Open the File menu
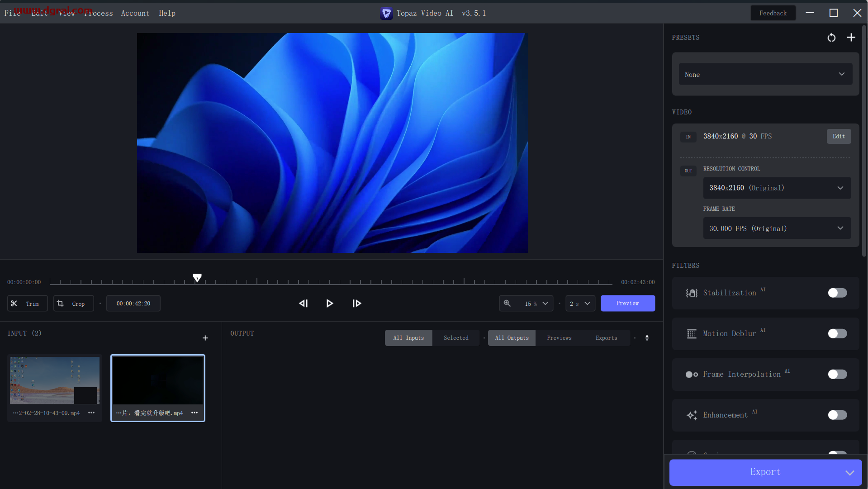868x489 pixels. [x=13, y=13]
